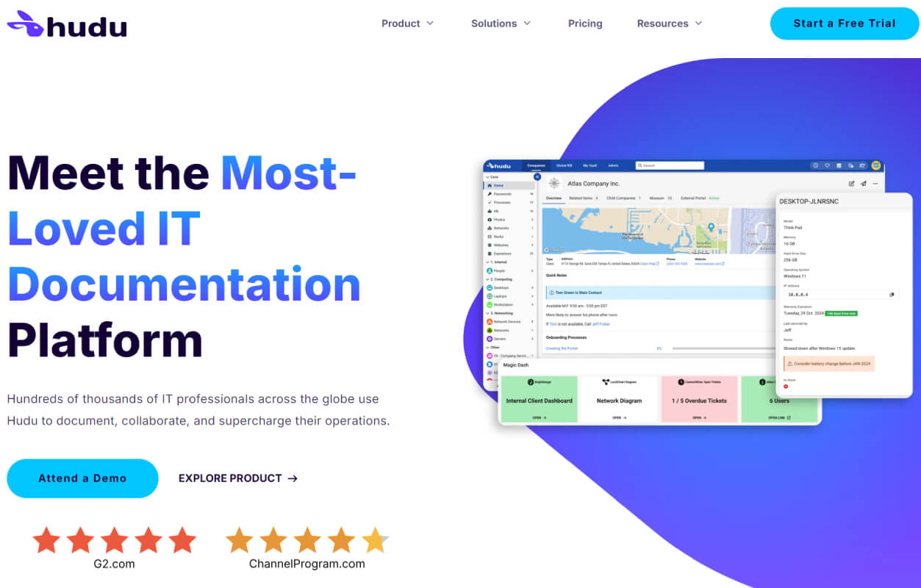Click the user avatar in preview header
921x588 pixels.
click(x=876, y=165)
